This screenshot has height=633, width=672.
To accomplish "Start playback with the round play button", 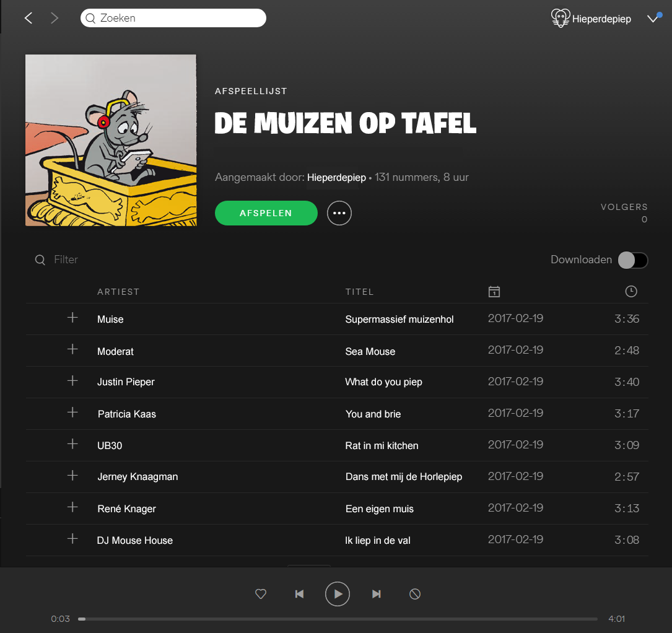I will (x=338, y=593).
